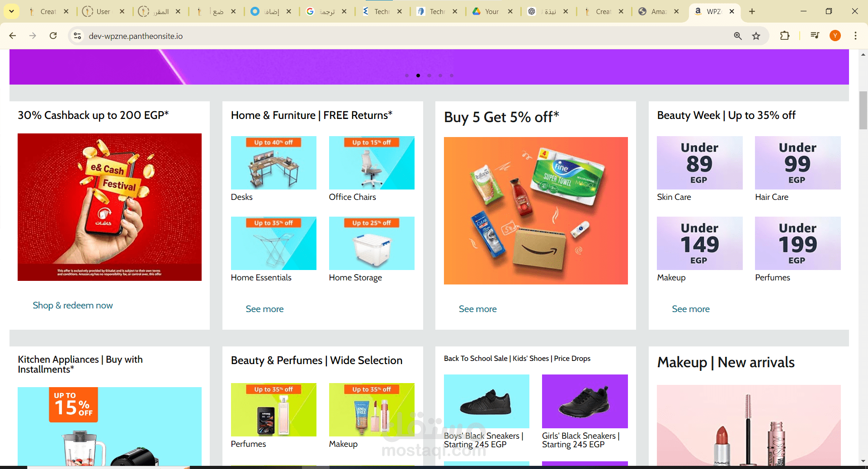Image resolution: width=868 pixels, height=469 pixels.
Task: Click See more under Buy 5 Get 5% off
Action: pyautogui.click(x=477, y=309)
